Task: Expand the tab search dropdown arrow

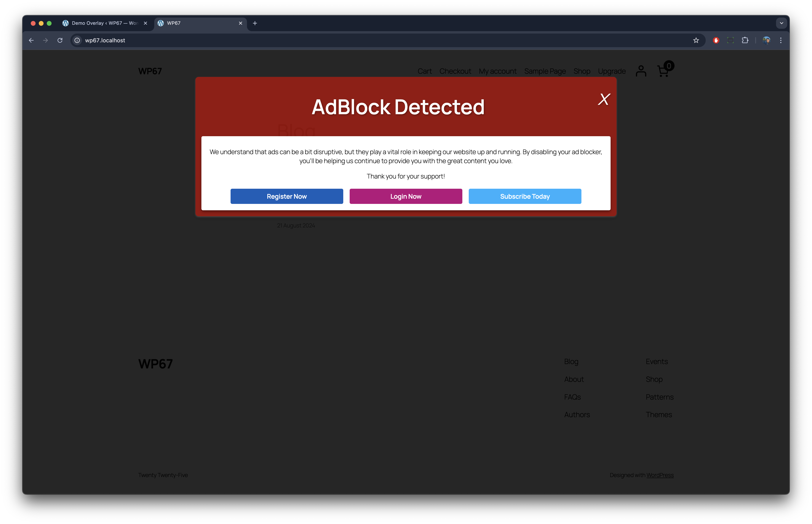Action: (x=781, y=23)
